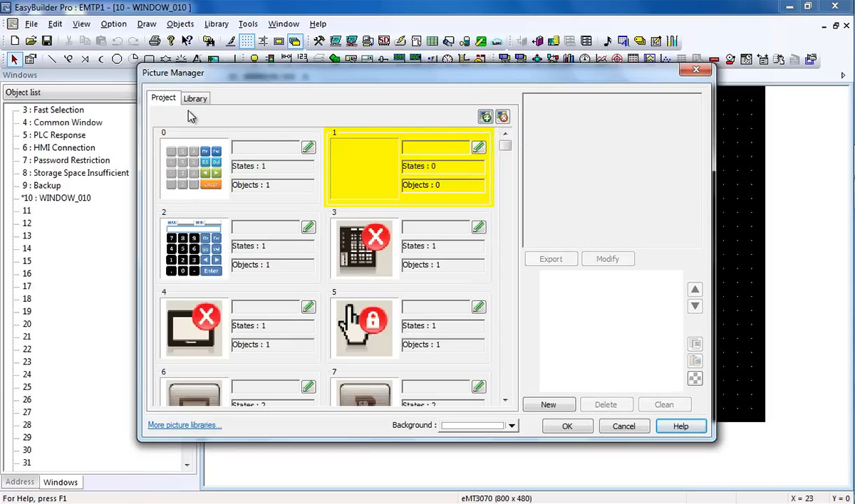Click the green pencil edit icon for picture 5
Viewport: 855px width, 504px height.
[479, 307]
